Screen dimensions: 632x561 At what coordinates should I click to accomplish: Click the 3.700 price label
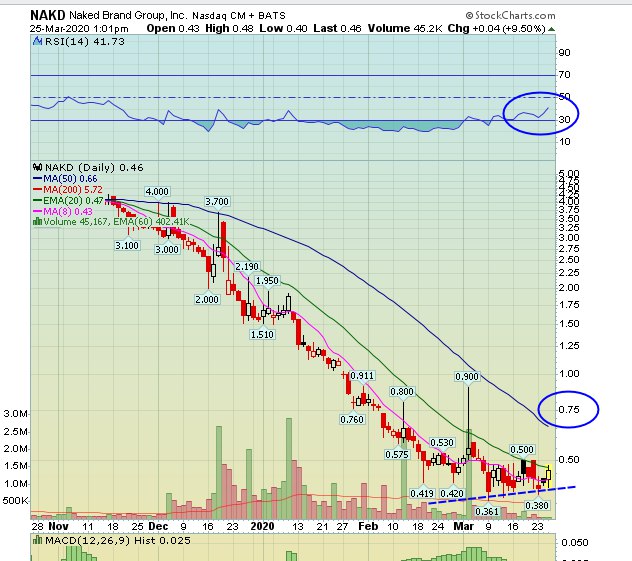217,201
